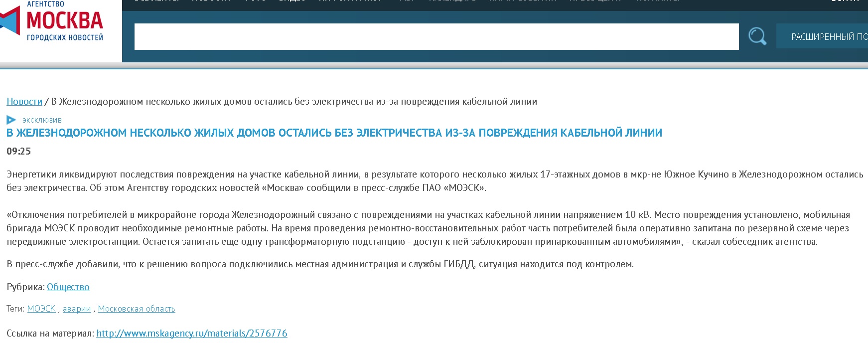The height and width of the screenshot is (343, 868).
Task: Open the «Общество» rubric link
Action: pyautogui.click(x=68, y=287)
